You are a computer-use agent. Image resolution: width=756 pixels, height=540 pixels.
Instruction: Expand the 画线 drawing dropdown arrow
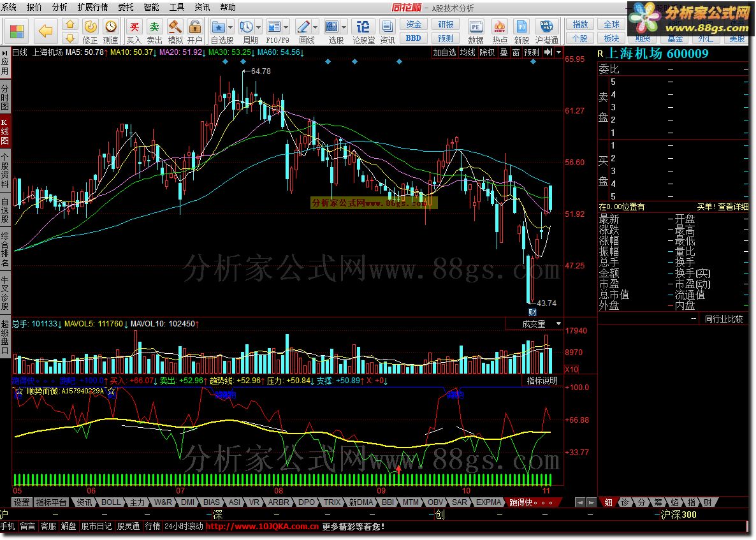(x=316, y=27)
